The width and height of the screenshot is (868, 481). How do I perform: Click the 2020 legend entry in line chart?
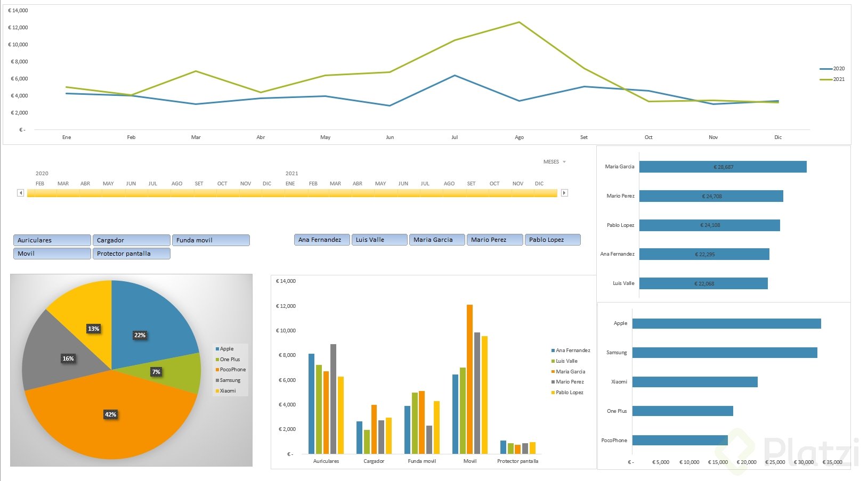click(832, 69)
